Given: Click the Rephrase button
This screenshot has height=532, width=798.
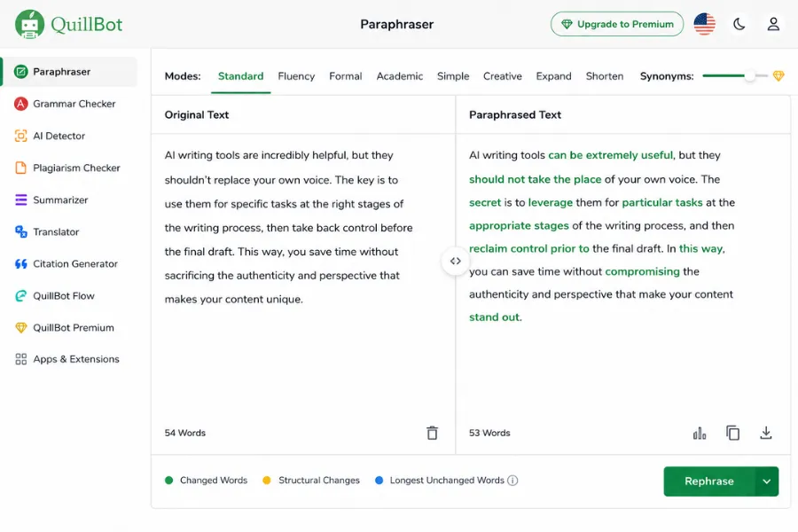Looking at the screenshot, I should tap(709, 481).
